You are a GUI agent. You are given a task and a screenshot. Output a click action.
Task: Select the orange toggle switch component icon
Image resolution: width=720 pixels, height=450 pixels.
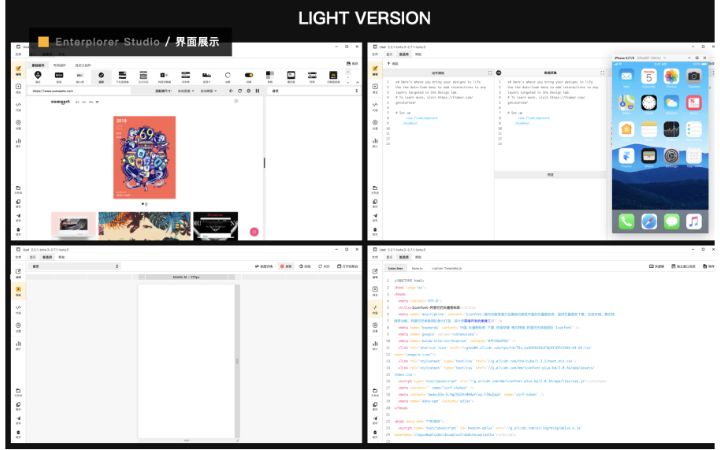[x=249, y=75]
